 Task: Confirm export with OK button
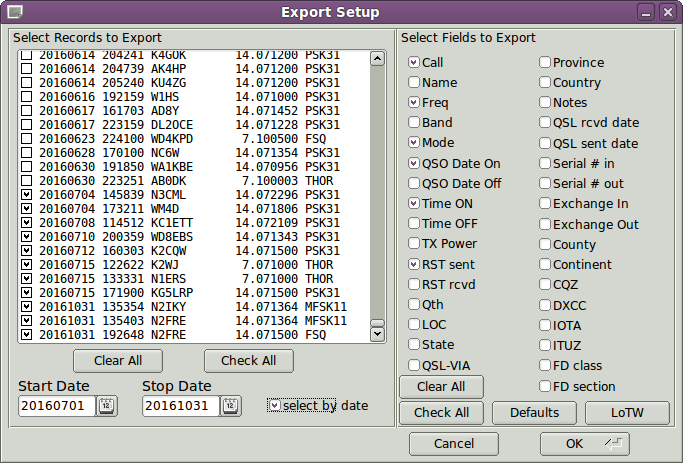[585, 444]
